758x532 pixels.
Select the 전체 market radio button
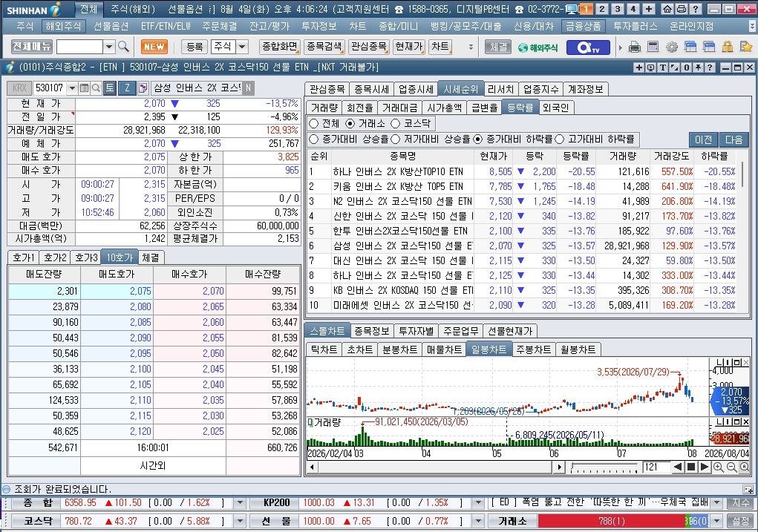[x=314, y=124]
